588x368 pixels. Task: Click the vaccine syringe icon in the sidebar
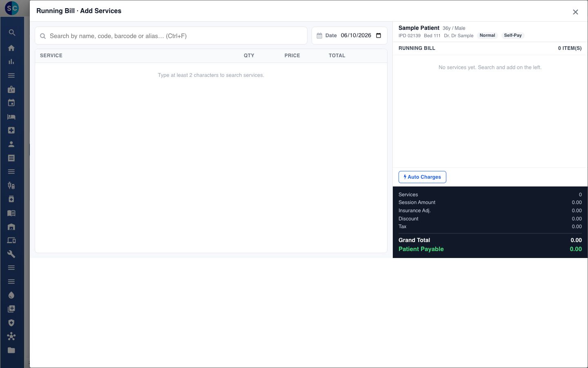tap(11, 185)
